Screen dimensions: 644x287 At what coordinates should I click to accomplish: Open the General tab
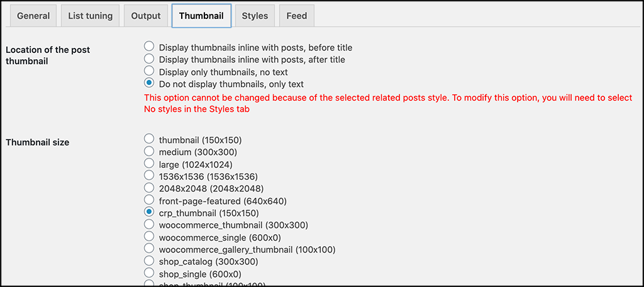point(33,16)
